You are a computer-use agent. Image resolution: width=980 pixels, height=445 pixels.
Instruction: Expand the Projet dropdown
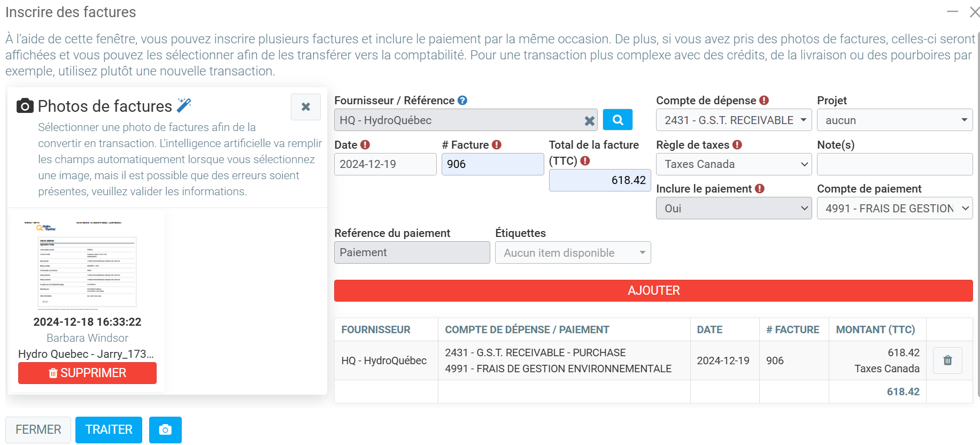click(x=894, y=120)
